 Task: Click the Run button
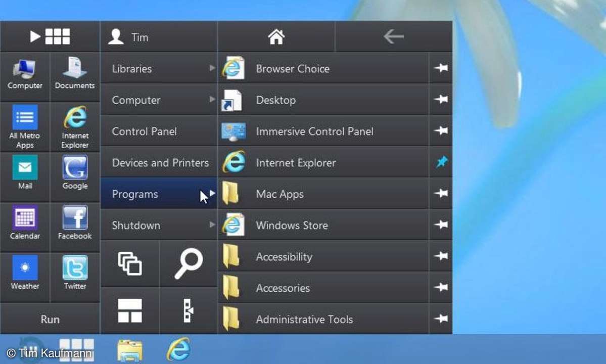(50, 319)
